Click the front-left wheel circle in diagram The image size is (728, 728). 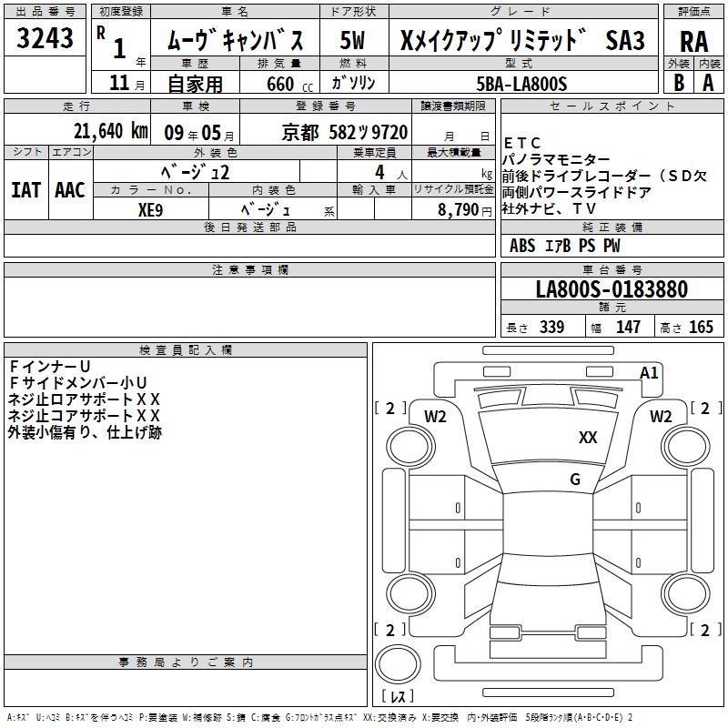coord(410,447)
